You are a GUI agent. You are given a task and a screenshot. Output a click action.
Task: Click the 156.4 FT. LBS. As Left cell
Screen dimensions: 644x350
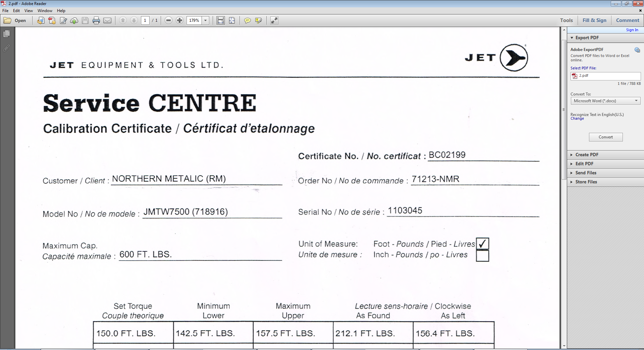coord(453,333)
